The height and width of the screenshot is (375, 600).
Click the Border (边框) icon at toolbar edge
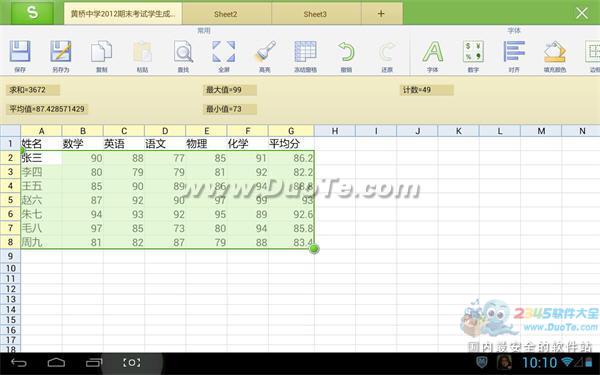(593, 51)
